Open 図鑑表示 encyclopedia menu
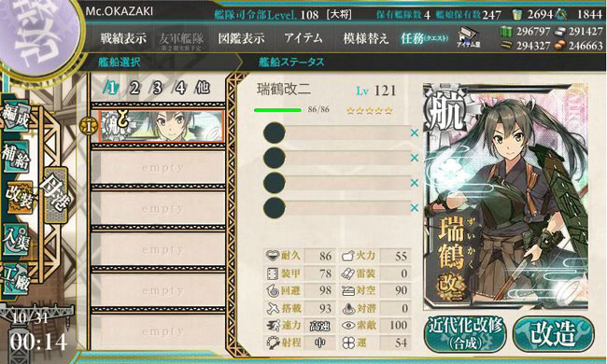Screen dimensions: 607x364 pos(241,38)
